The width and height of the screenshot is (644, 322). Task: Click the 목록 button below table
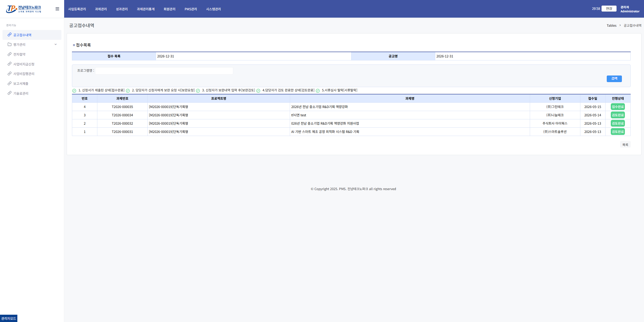click(x=625, y=145)
